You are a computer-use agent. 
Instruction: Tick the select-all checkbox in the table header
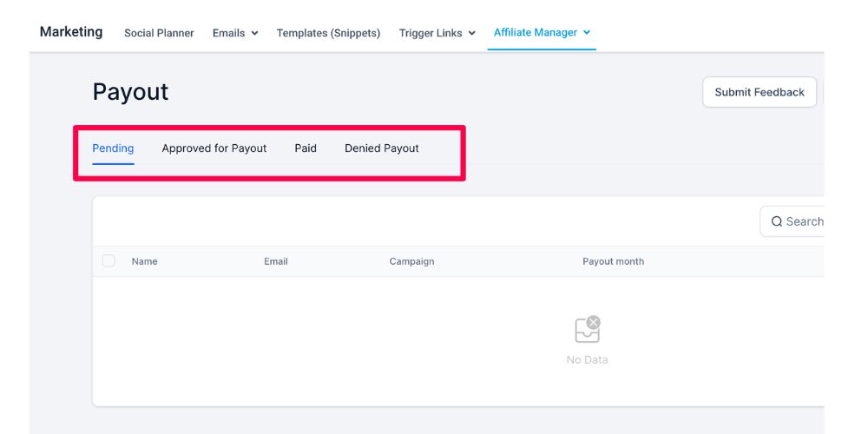[x=108, y=260]
